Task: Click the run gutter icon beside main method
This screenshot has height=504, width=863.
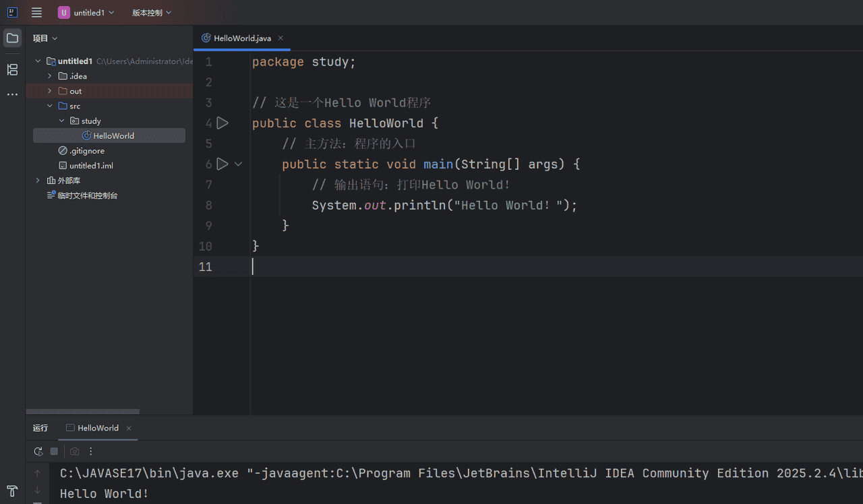Action: (222, 164)
